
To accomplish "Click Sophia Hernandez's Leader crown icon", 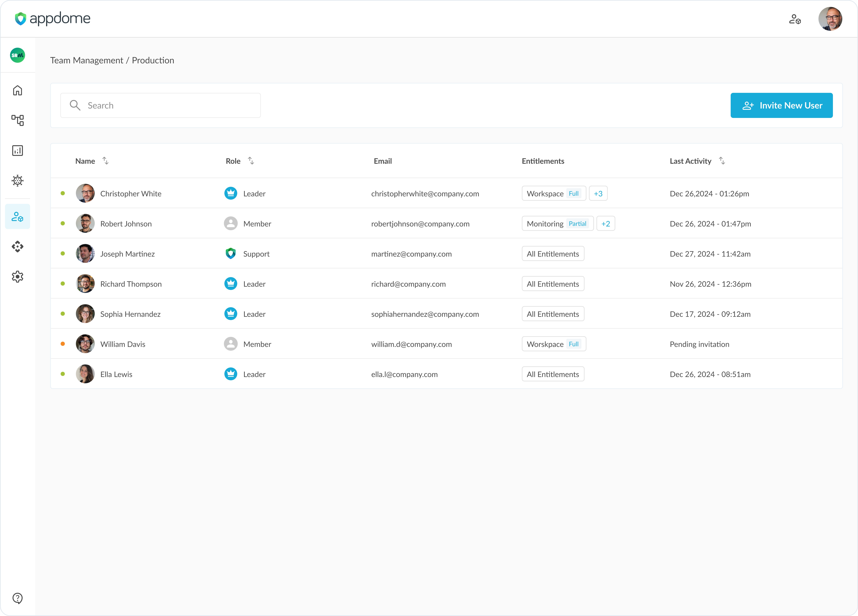I will point(231,314).
